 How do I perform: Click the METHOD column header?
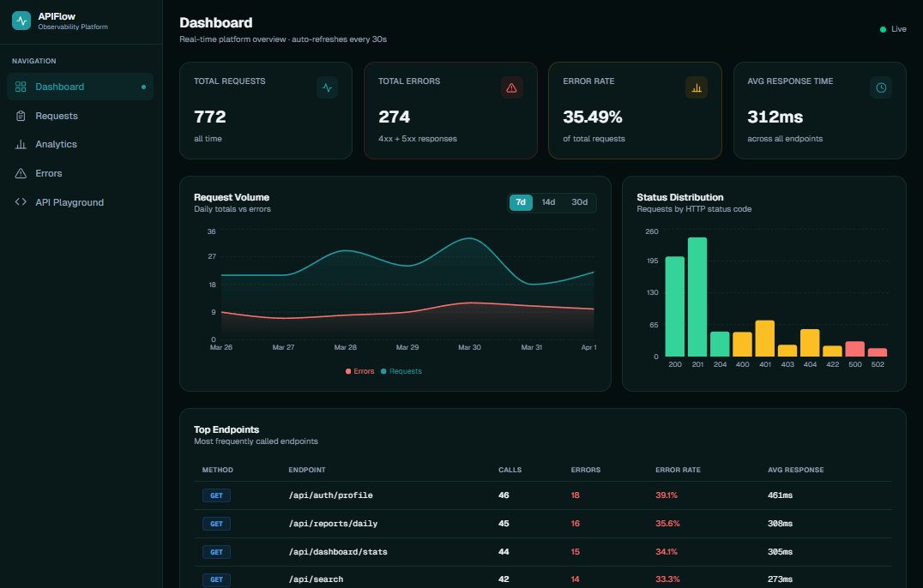point(218,470)
